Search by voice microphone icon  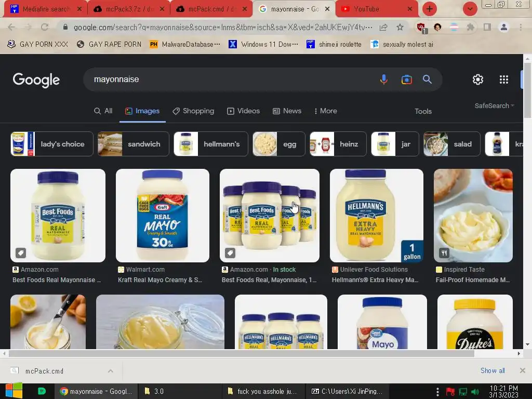pos(384,79)
